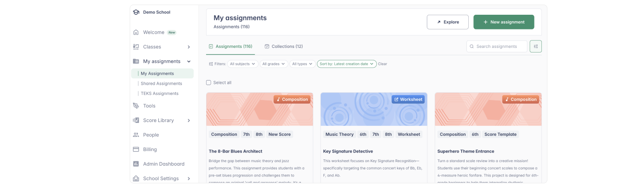Click the New assignment button

point(504,22)
